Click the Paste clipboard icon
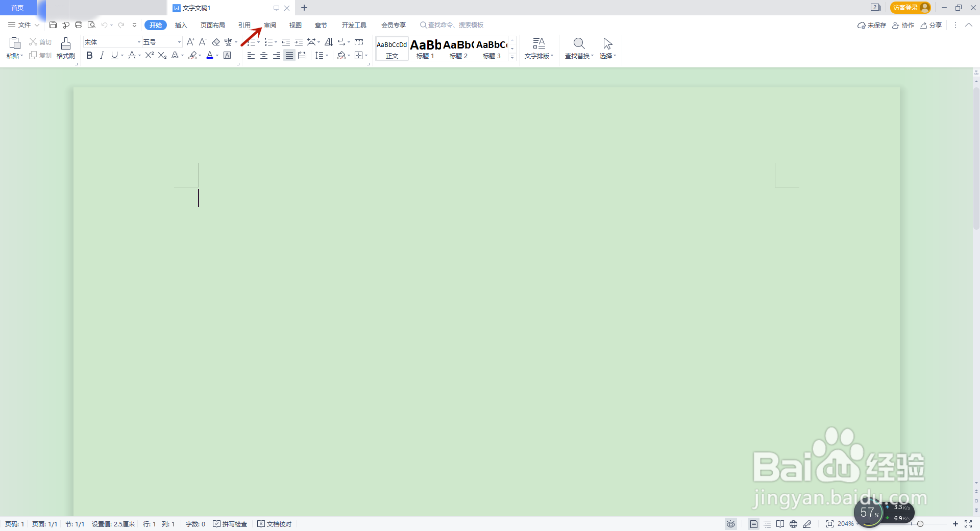 tap(15, 43)
